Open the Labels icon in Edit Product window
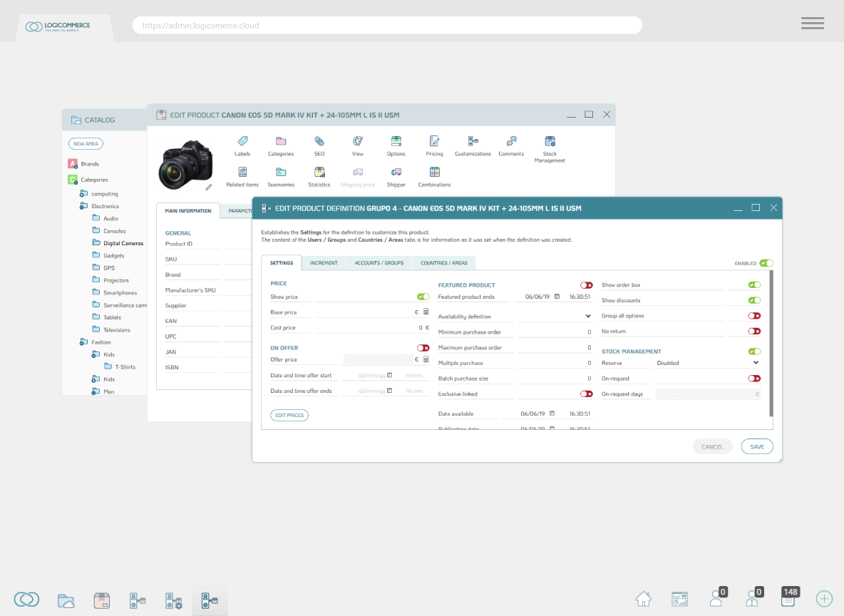Viewport: 844px width, 616px height. 243,141
